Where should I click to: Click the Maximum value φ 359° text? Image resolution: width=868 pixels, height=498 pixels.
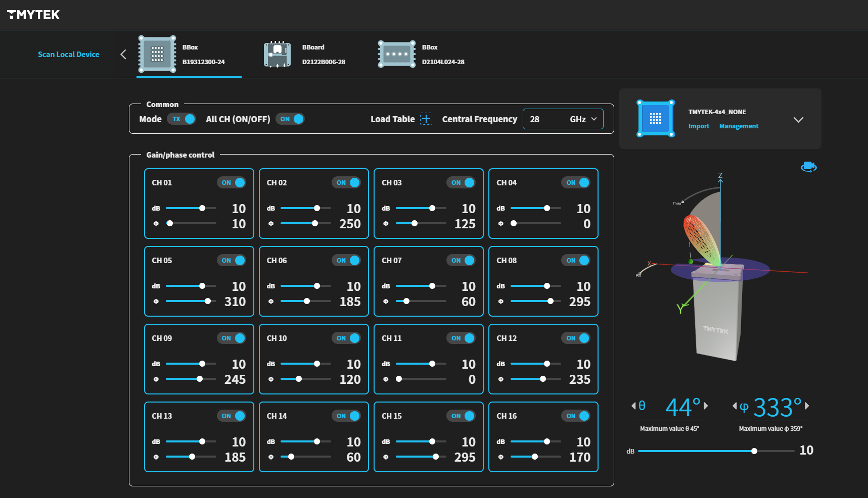pos(770,428)
